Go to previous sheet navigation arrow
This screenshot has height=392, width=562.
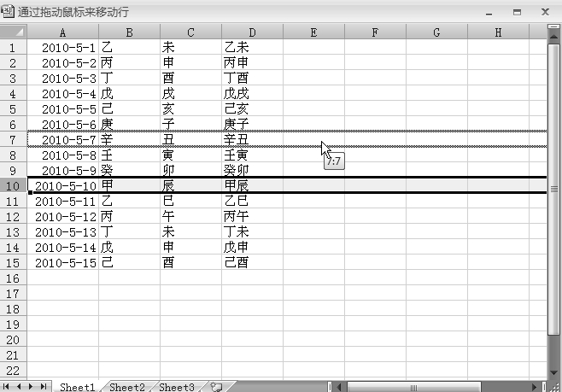click(19, 387)
